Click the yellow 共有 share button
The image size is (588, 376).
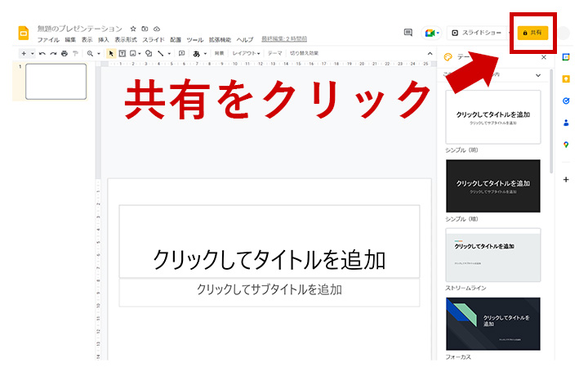coord(532,33)
